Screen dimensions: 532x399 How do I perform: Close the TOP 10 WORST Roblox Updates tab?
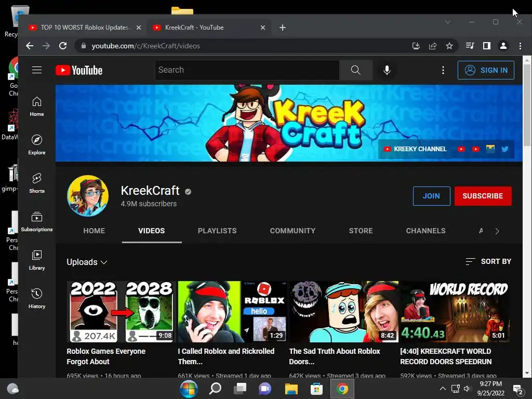click(x=138, y=28)
